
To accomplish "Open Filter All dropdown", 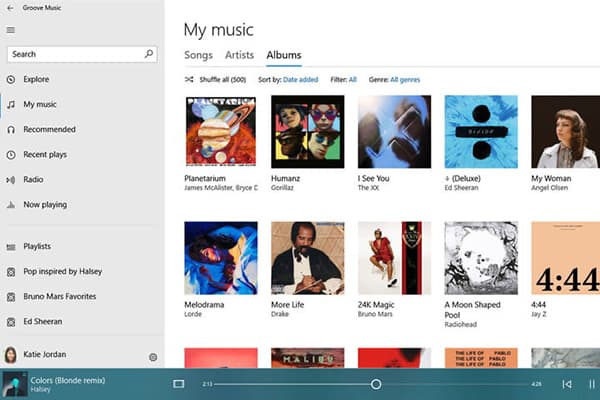I will [353, 80].
